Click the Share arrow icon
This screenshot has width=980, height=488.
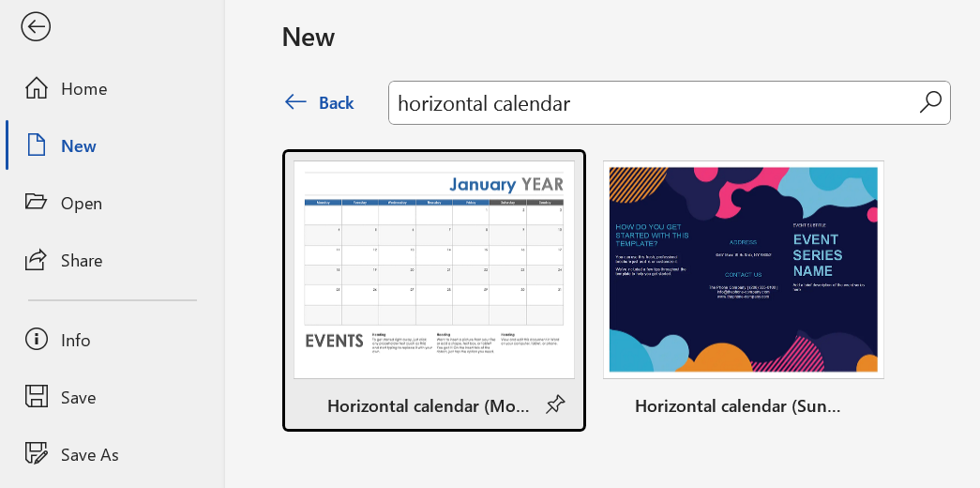point(37,260)
